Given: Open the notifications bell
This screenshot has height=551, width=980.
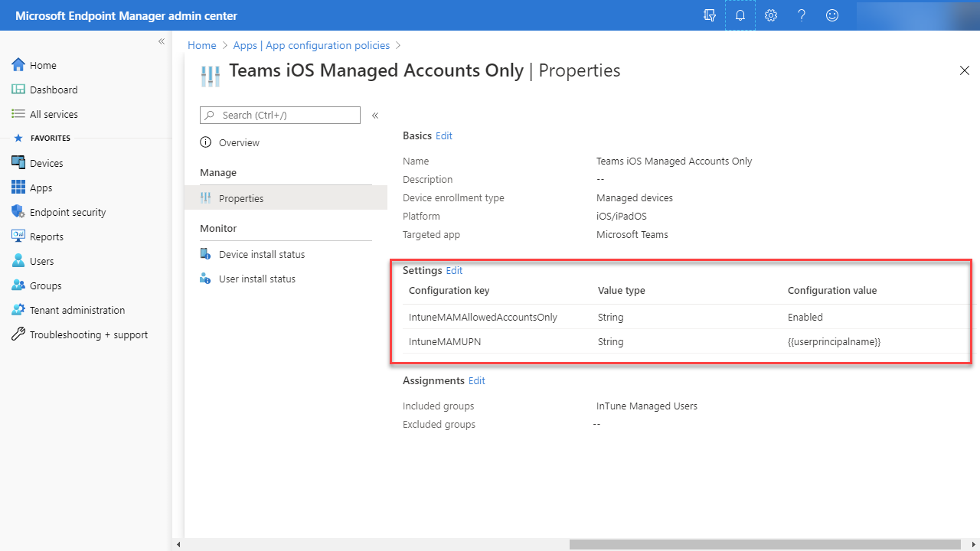Looking at the screenshot, I should coord(740,15).
